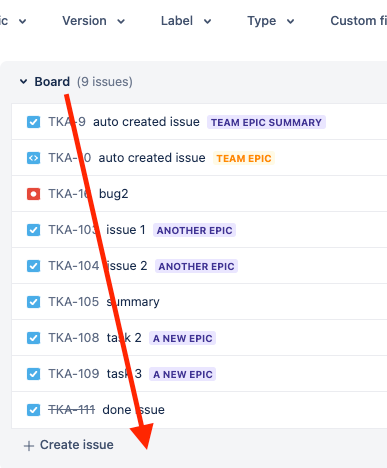Open A NEW EPIC label on task 3
The height and width of the screenshot is (468, 387).
(x=182, y=374)
